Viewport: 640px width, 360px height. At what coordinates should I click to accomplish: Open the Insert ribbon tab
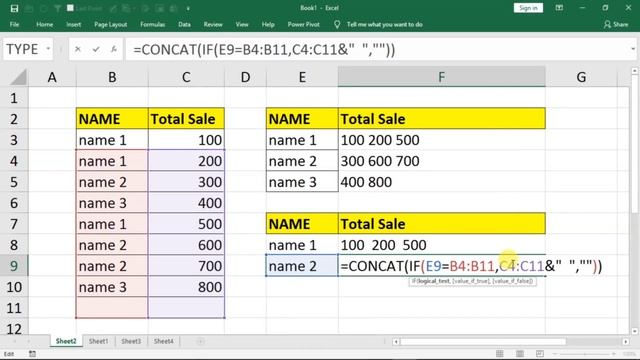(x=73, y=24)
